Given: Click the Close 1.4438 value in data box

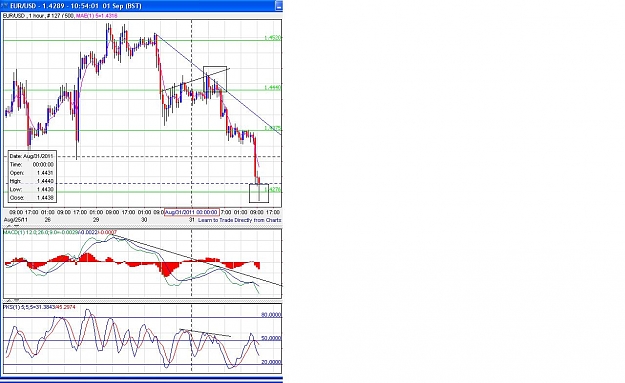Looking at the screenshot, I should point(45,198).
